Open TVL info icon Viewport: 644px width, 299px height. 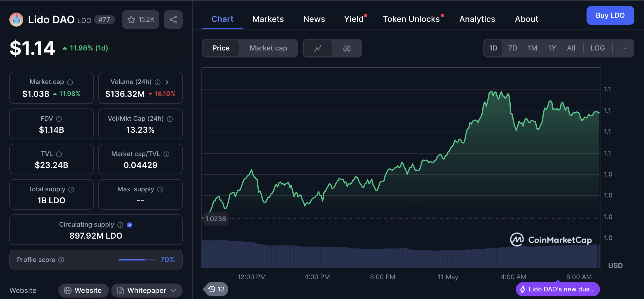[59, 154]
